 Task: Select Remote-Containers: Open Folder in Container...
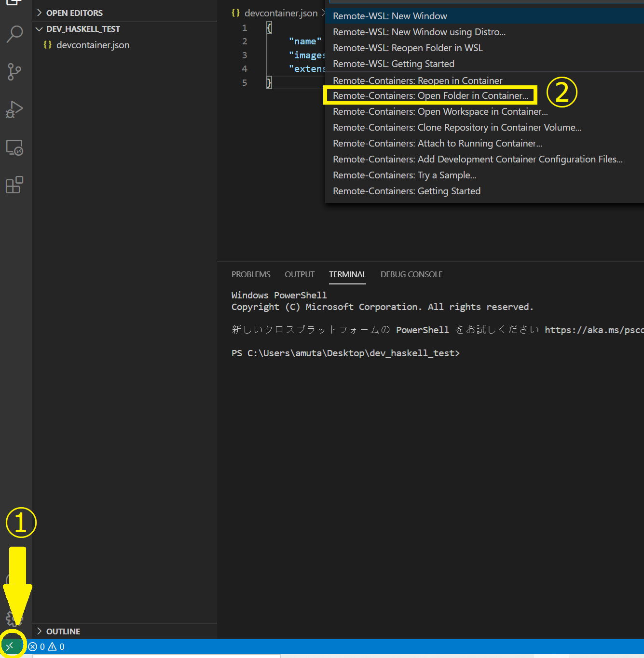point(484,95)
